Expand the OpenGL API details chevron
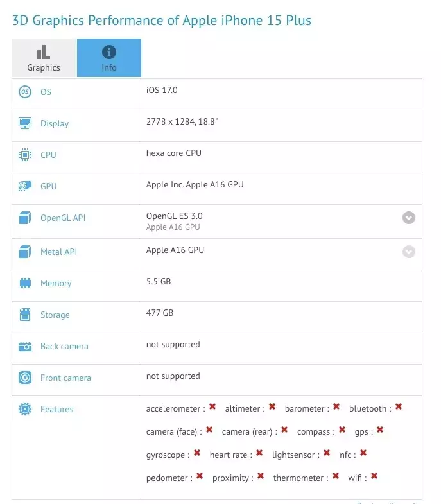 pos(409,218)
